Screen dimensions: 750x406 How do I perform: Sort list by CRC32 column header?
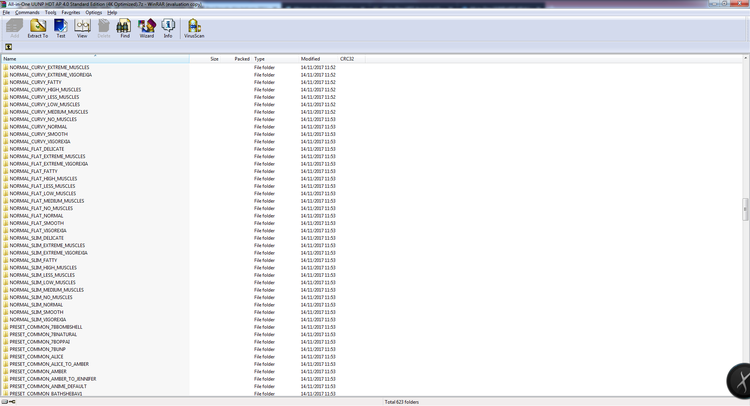pyautogui.click(x=352, y=59)
